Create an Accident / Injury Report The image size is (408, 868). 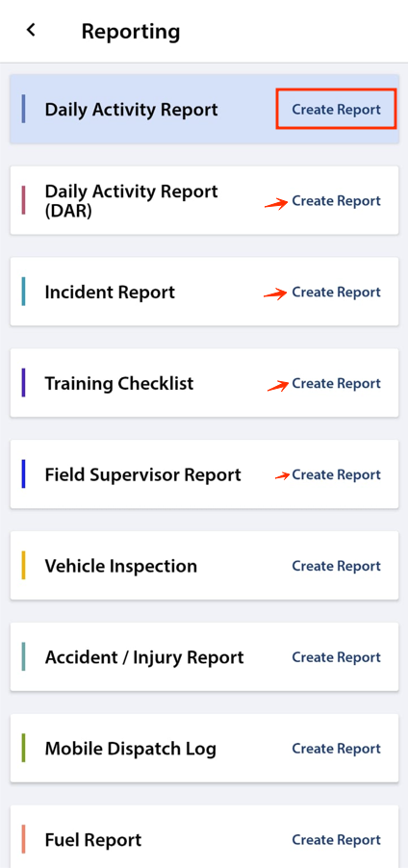pos(336,657)
